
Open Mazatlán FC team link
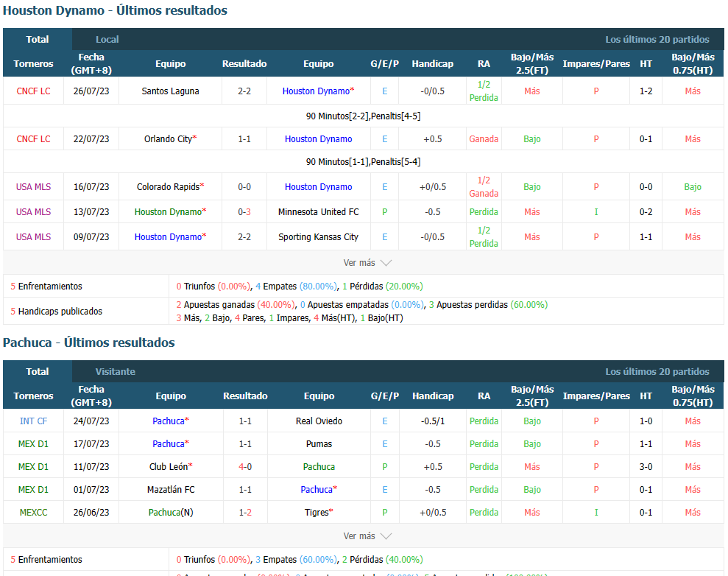click(x=171, y=489)
